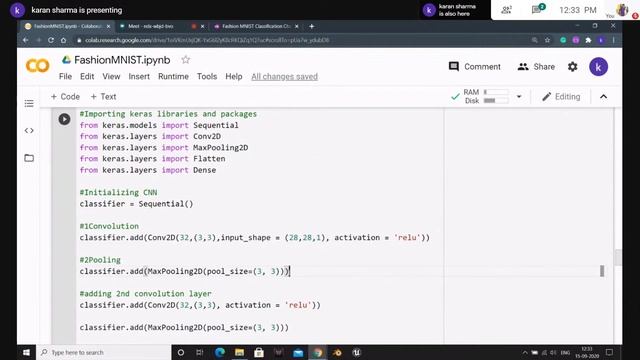Add a new Text cell
This screenshot has width=640, height=360.
pos(103,97)
